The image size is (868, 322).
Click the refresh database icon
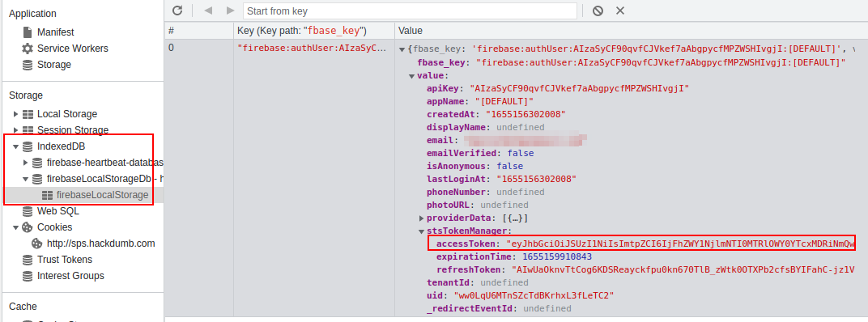(x=177, y=11)
